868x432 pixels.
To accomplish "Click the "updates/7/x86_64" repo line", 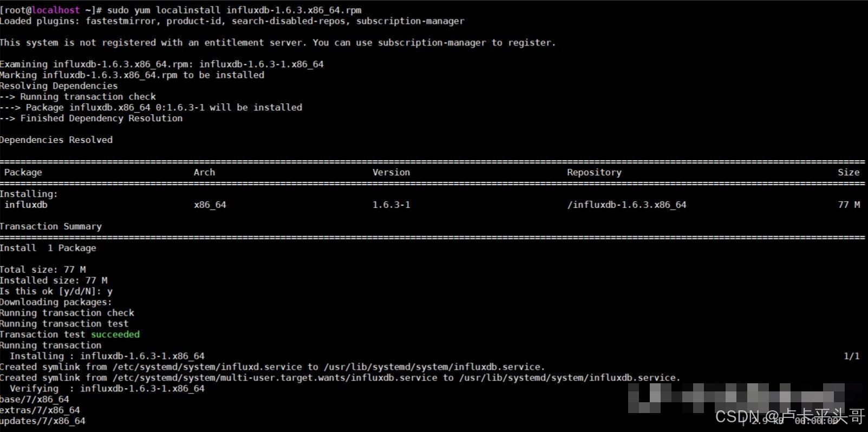I will (43, 421).
